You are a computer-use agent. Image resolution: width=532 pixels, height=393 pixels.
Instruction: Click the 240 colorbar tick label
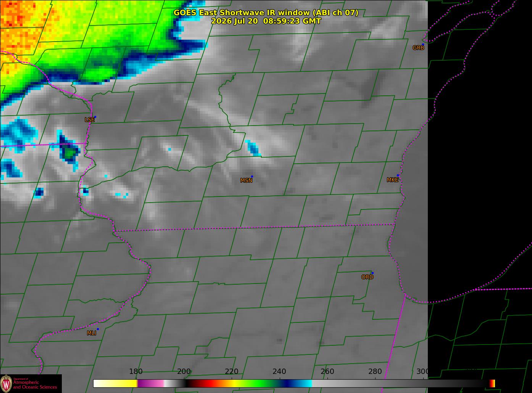(279, 371)
